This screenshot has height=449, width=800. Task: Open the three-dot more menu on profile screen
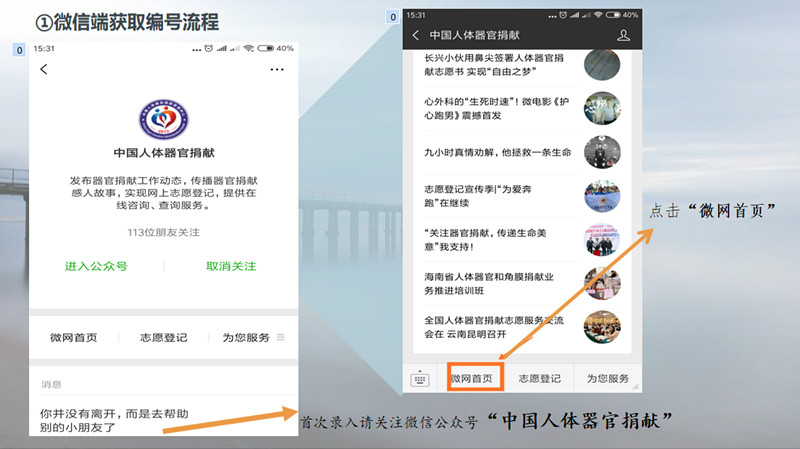tap(277, 69)
